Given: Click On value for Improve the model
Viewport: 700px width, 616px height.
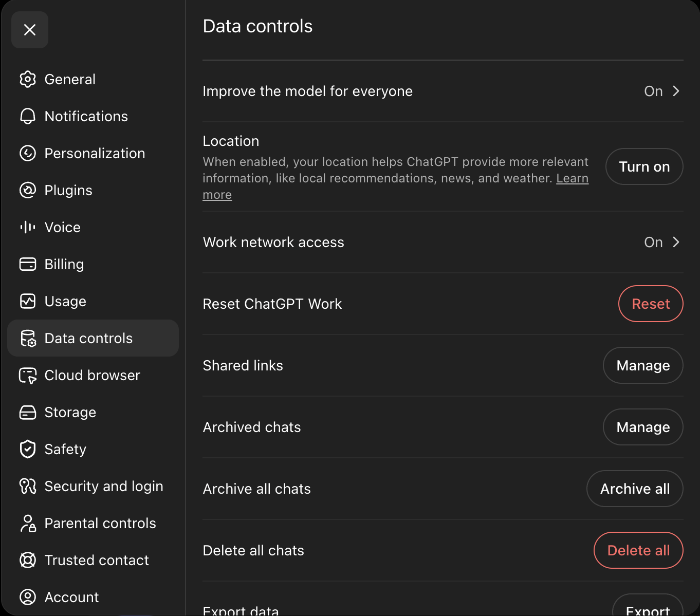Looking at the screenshot, I should click(653, 91).
